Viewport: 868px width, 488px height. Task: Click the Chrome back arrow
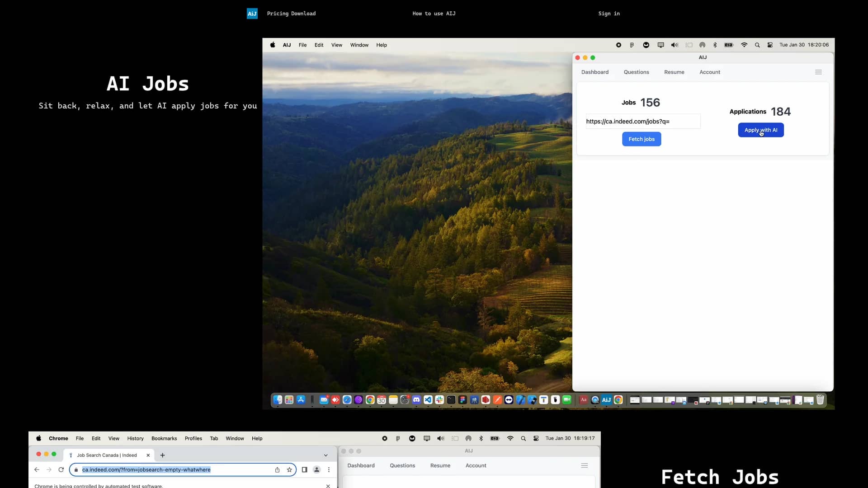coord(37,470)
